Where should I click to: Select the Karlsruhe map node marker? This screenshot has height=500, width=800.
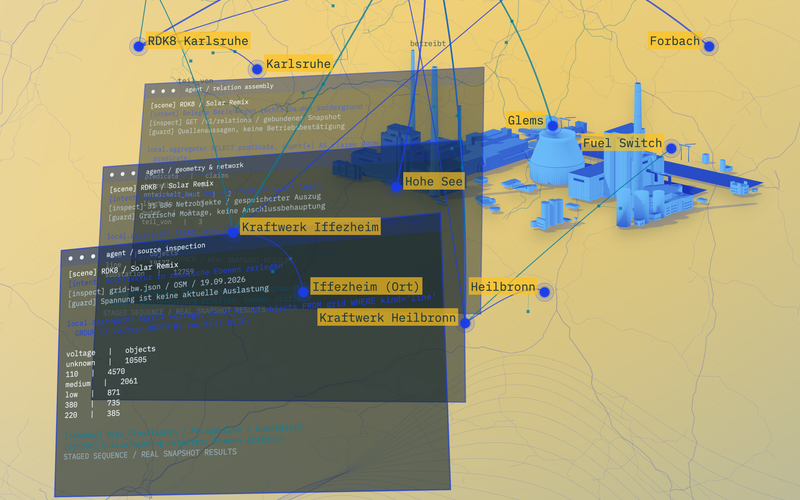point(257,69)
